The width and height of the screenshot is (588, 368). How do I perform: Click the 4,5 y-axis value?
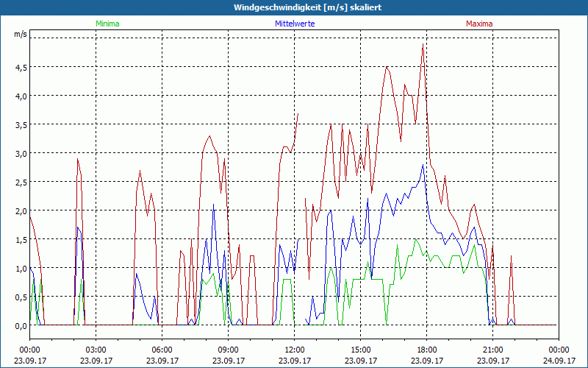click(21, 68)
